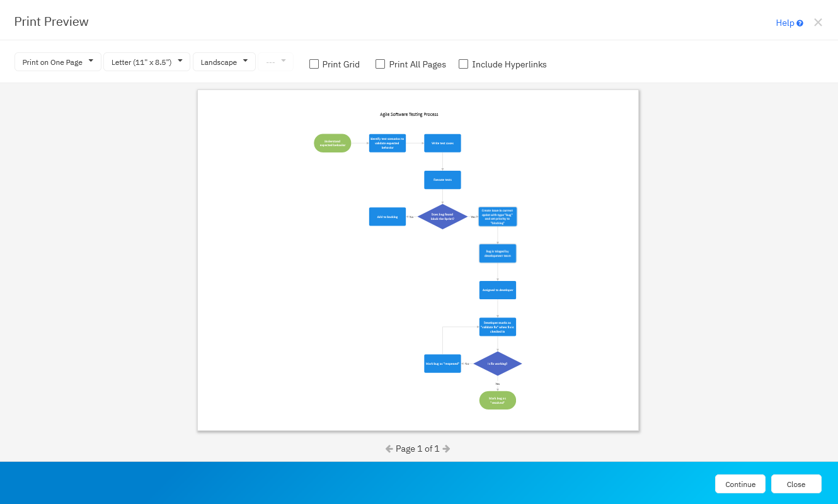838x504 pixels.
Task: Check the Include Hyperlinks option
Action: coord(463,64)
